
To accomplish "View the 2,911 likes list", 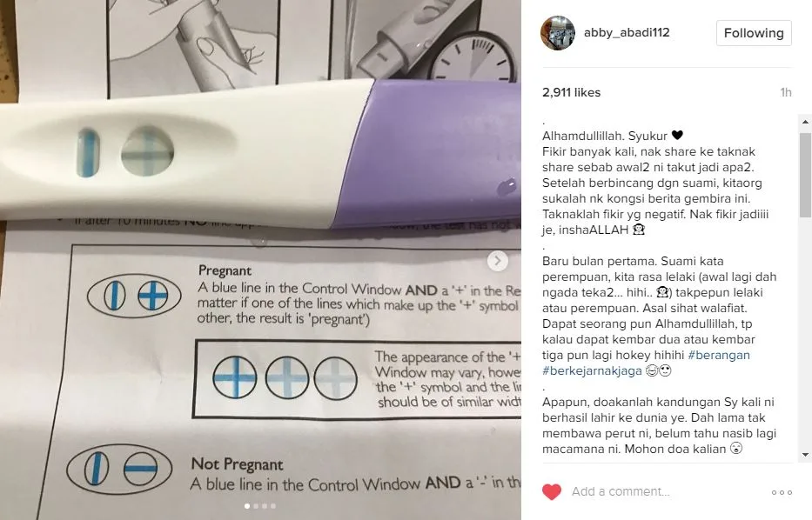I will coord(571,93).
